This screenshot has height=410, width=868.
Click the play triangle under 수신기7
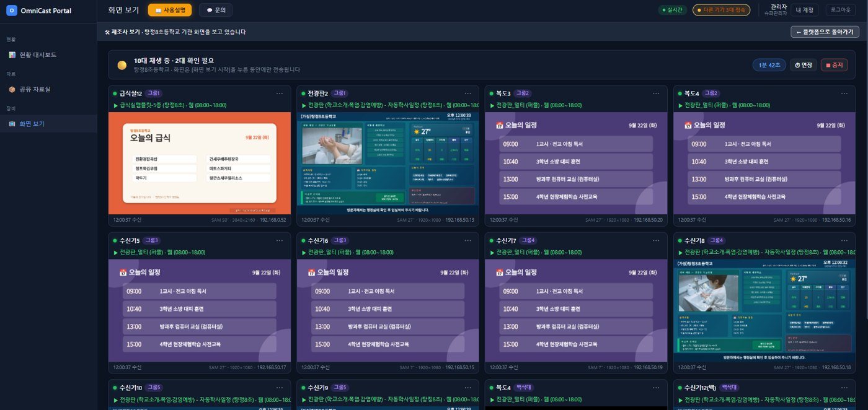coord(492,252)
